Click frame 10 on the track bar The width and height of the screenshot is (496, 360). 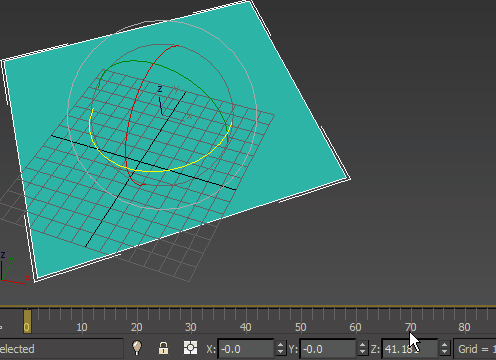82,327
